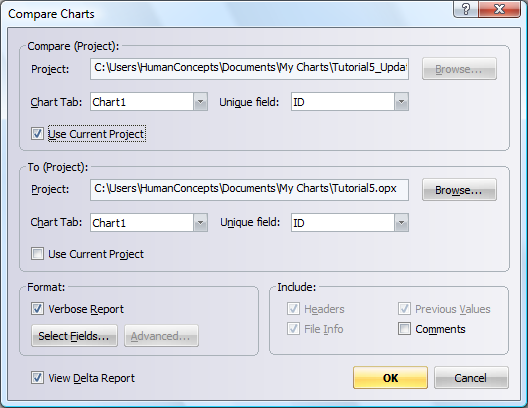The height and width of the screenshot is (408, 528).
Task: Click the help question mark icon
Action: click(x=466, y=9)
